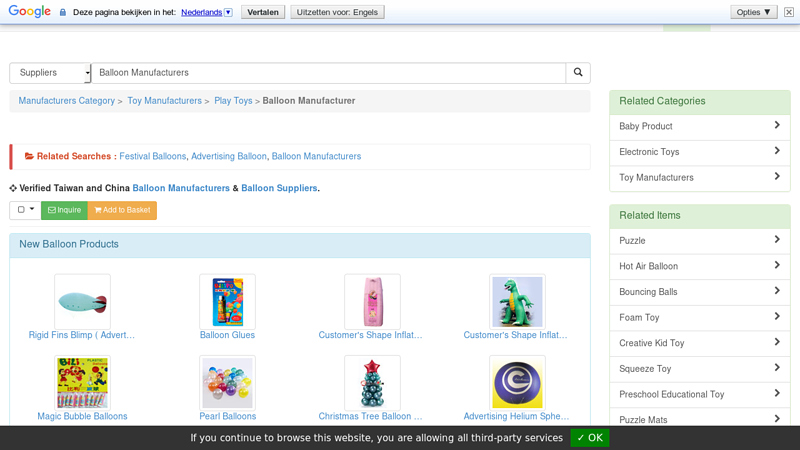
Task: Open pink Customer's Shape Inflatable thumbnail
Action: (372, 302)
